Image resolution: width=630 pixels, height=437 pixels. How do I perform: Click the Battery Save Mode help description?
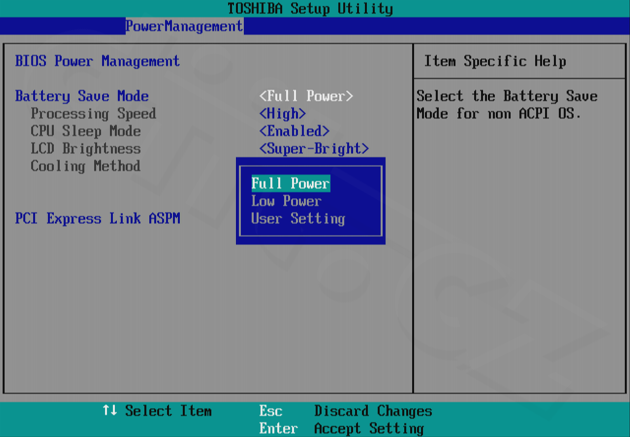(507, 105)
